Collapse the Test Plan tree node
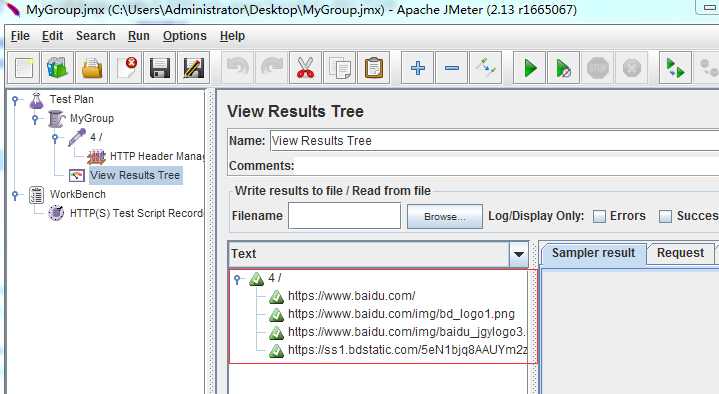The image size is (719, 394). pyautogui.click(x=16, y=100)
